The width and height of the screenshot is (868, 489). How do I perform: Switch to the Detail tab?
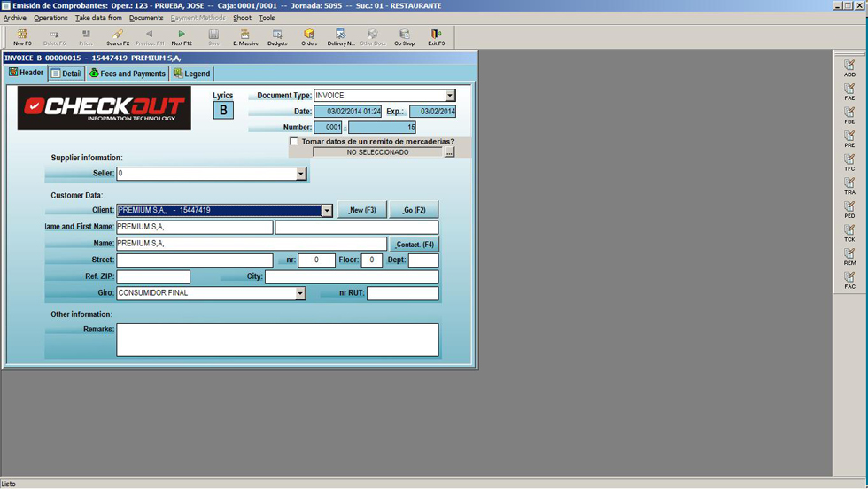tap(66, 74)
